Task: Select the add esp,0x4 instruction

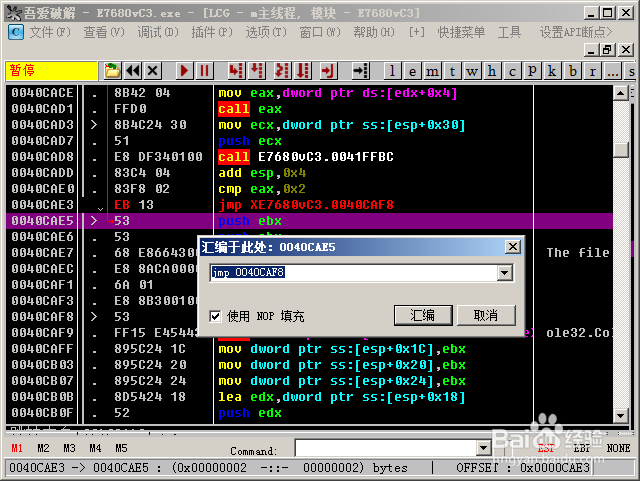Action: coord(262,173)
